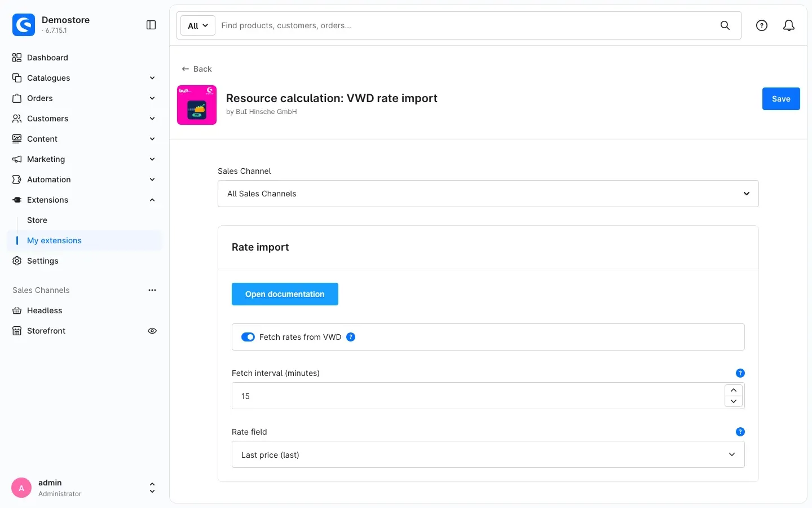The height and width of the screenshot is (508, 812).
Task: Open the Rate field dropdown
Action: click(x=488, y=454)
